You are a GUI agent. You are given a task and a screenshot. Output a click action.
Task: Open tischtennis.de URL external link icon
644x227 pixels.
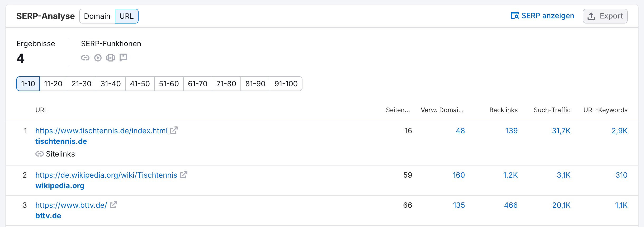point(174,130)
